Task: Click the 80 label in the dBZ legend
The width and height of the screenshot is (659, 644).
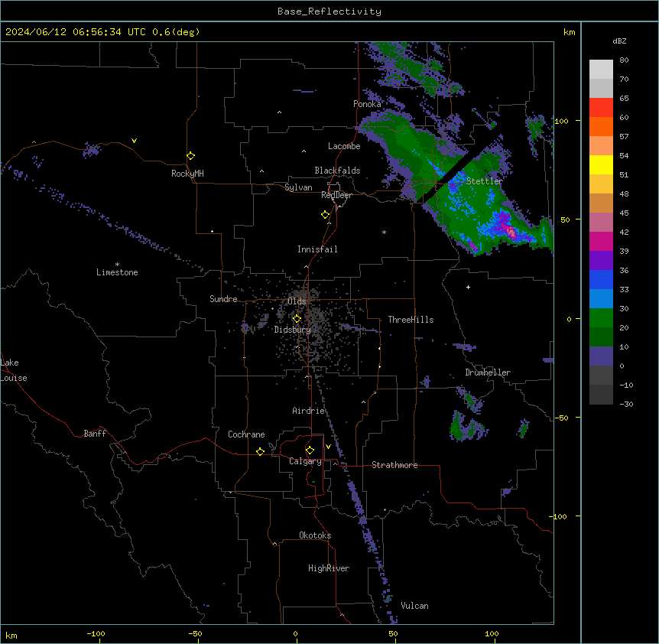Action: click(x=624, y=60)
